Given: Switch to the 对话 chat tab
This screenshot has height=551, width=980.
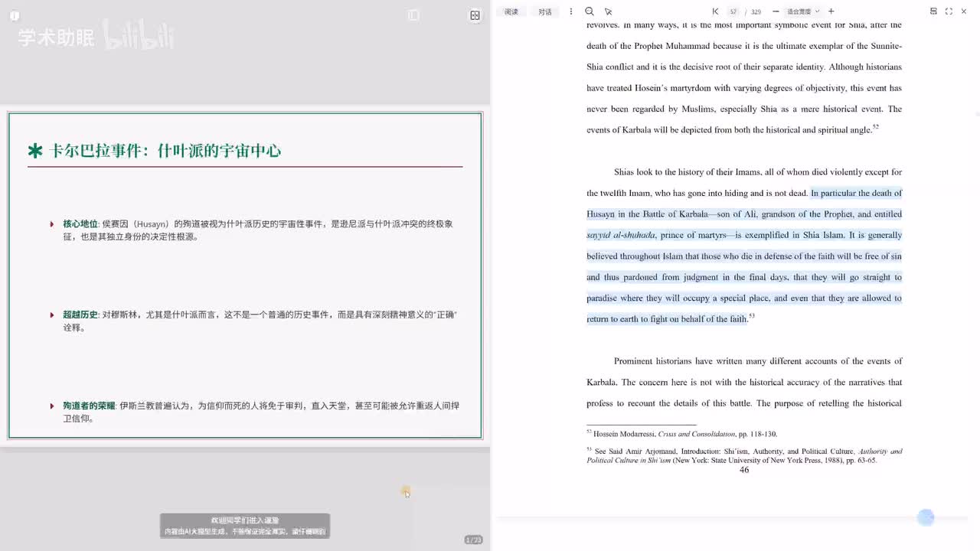Looking at the screenshot, I should (x=545, y=11).
